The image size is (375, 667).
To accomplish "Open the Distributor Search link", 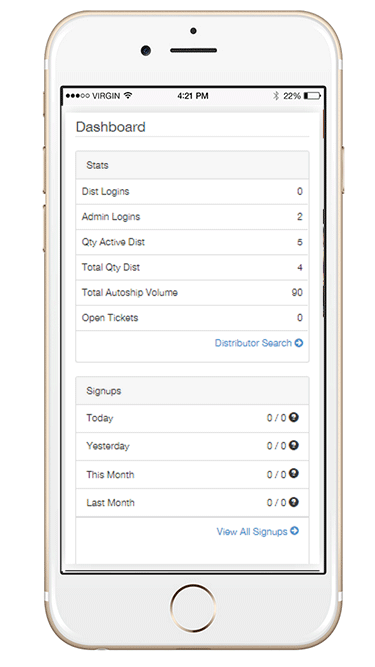I will (259, 343).
